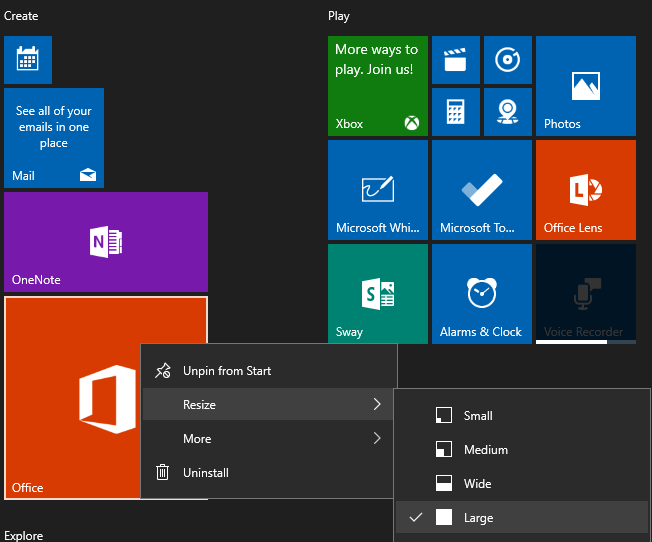
Task: Click the Explore group header
Action: 24,535
